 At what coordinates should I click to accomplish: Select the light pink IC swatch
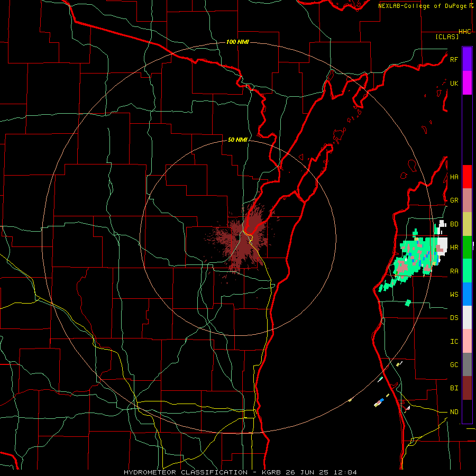pos(467,341)
